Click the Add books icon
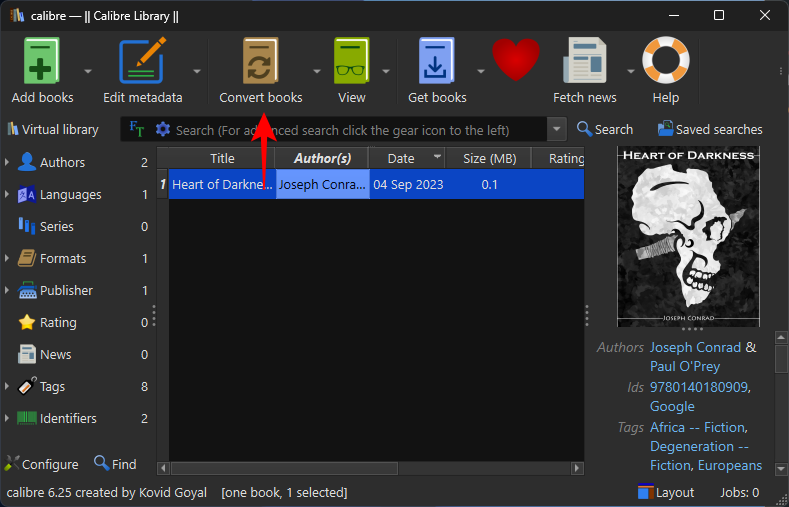 point(42,60)
